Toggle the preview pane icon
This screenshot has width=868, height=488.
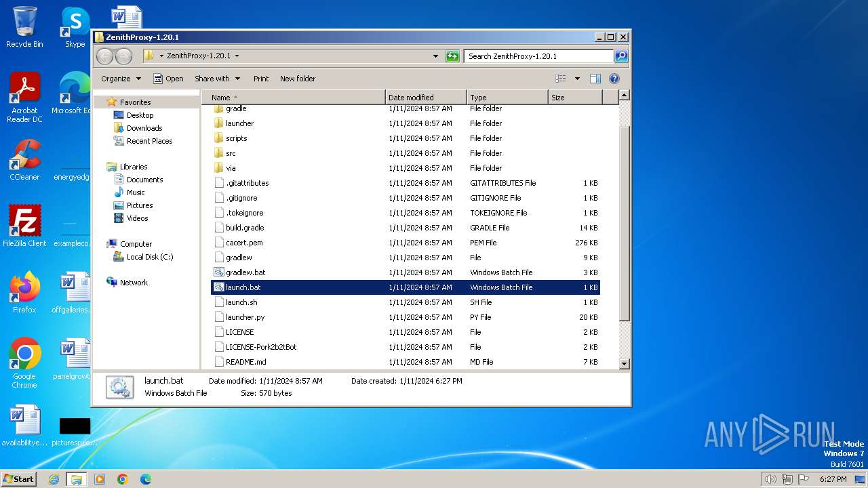(595, 79)
